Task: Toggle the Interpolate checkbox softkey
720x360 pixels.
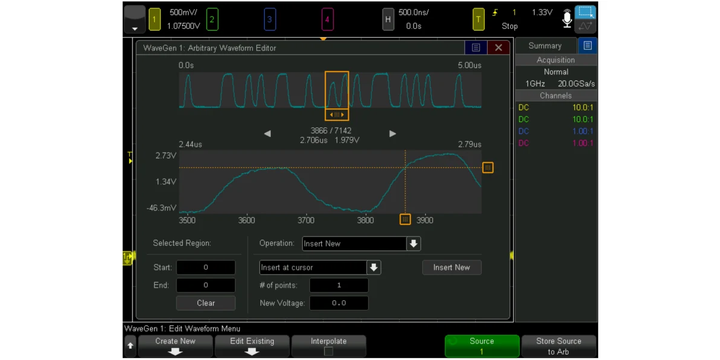Action: pos(329,346)
